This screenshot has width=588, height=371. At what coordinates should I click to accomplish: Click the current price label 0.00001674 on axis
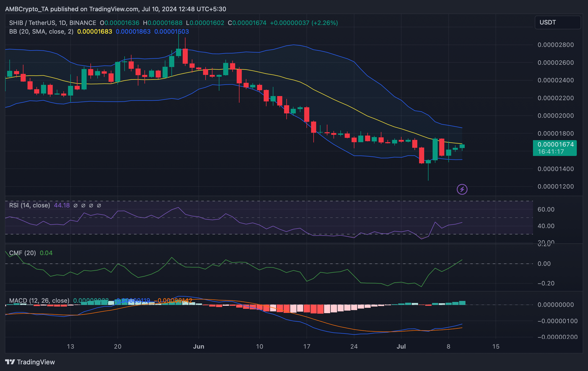click(x=555, y=144)
